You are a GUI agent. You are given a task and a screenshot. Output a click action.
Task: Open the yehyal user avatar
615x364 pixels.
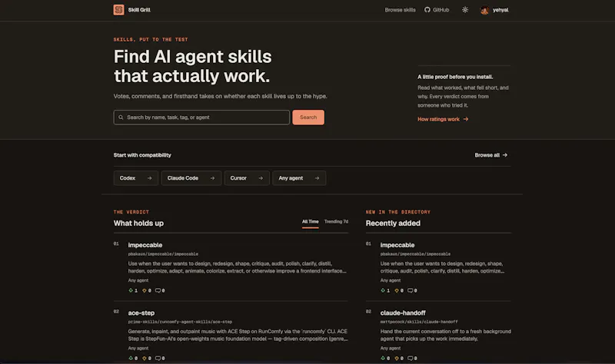coord(485,10)
